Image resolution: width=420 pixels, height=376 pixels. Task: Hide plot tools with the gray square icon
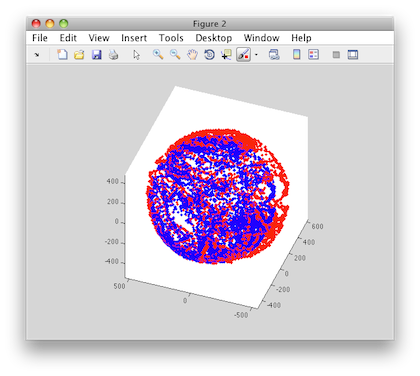point(336,55)
